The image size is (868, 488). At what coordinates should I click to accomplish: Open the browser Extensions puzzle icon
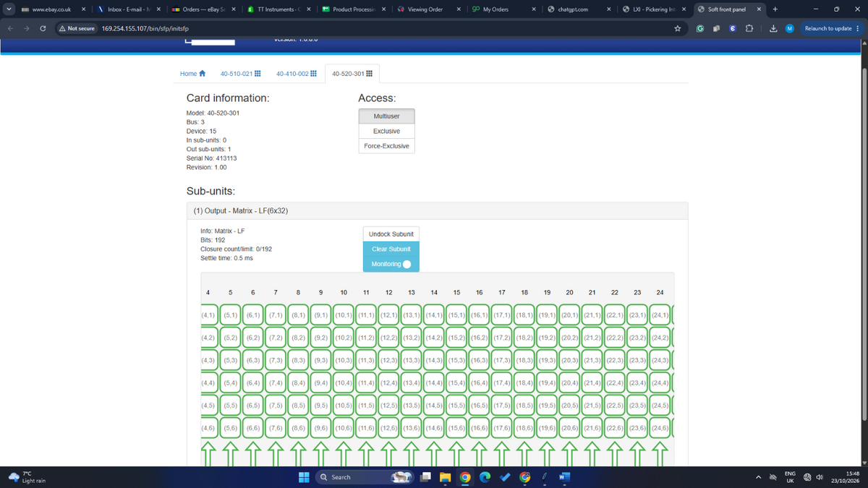[749, 28]
